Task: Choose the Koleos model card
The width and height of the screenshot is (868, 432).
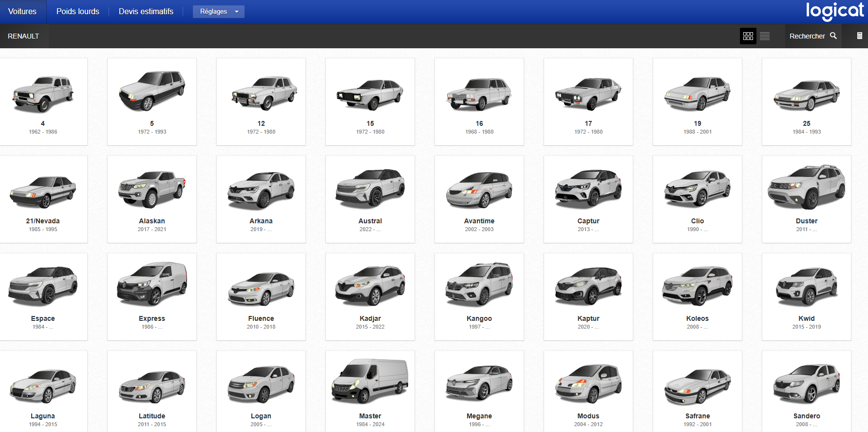Action: (698, 297)
